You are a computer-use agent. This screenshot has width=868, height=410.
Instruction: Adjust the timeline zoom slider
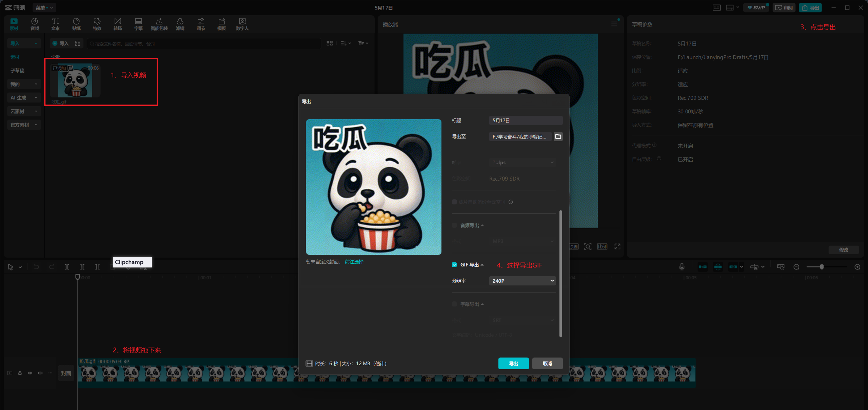[822, 267]
